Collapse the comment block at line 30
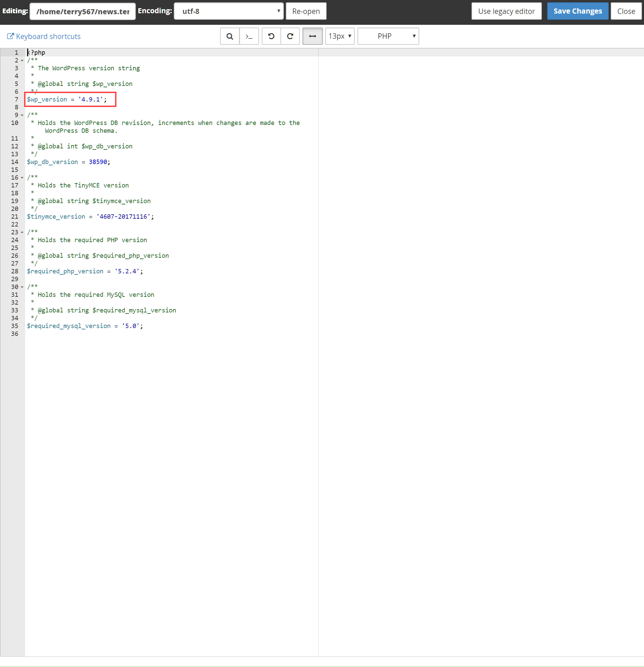The image size is (644, 667). [x=22, y=287]
